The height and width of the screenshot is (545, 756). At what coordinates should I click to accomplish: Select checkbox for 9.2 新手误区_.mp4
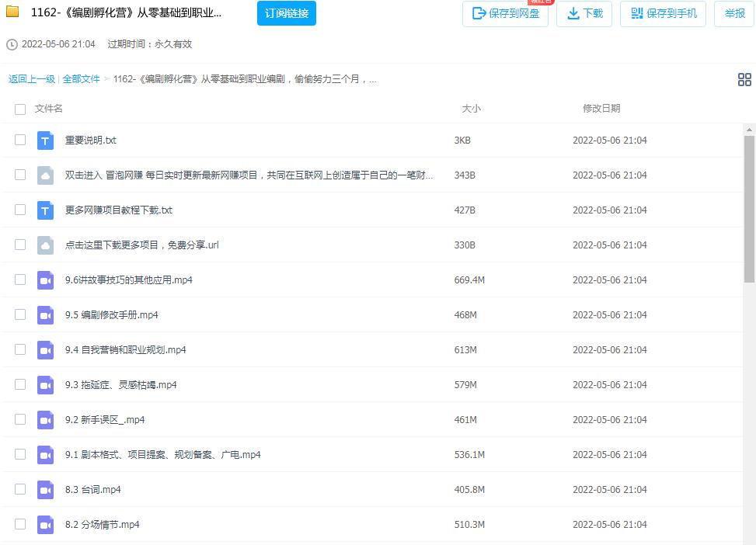click(20, 419)
